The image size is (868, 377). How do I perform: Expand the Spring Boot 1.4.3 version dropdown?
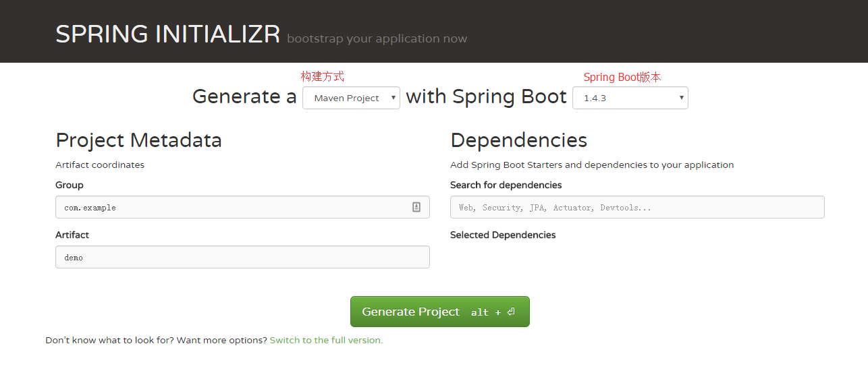click(x=629, y=98)
